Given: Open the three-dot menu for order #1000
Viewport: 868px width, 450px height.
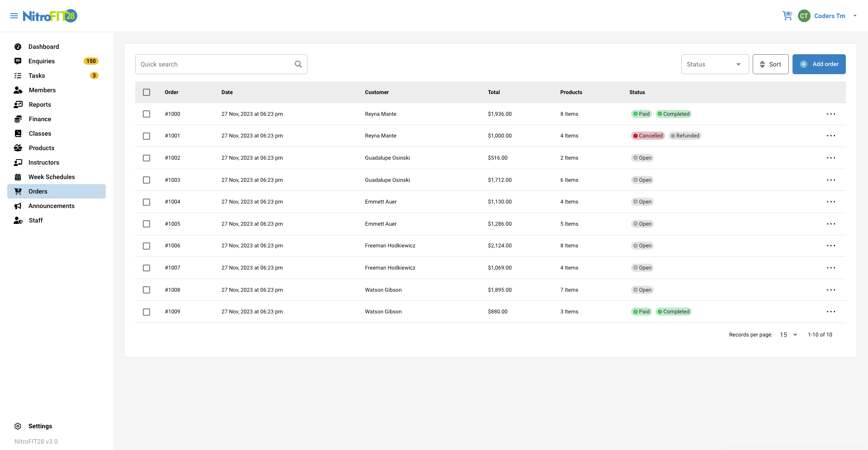Looking at the screenshot, I should (x=832, y=114).
